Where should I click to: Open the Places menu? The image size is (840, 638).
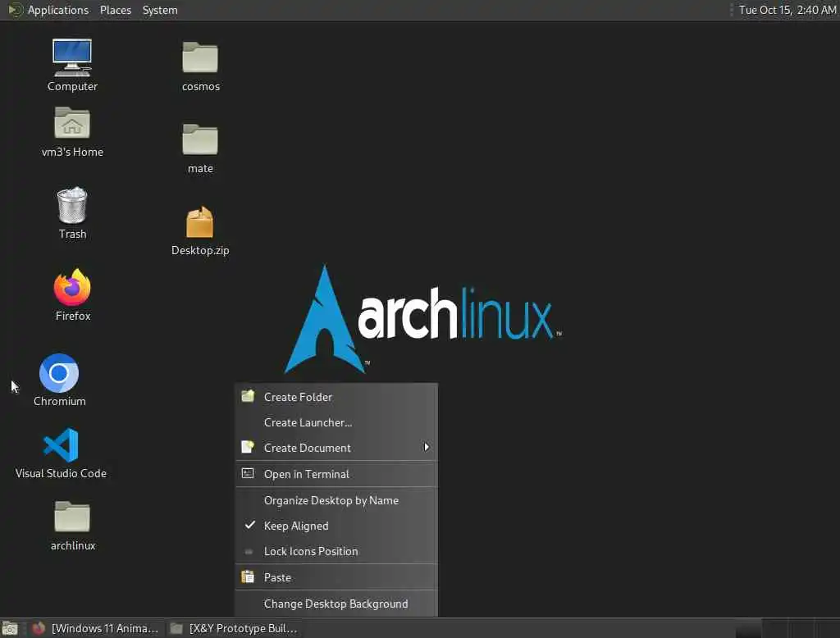[115, 10]
